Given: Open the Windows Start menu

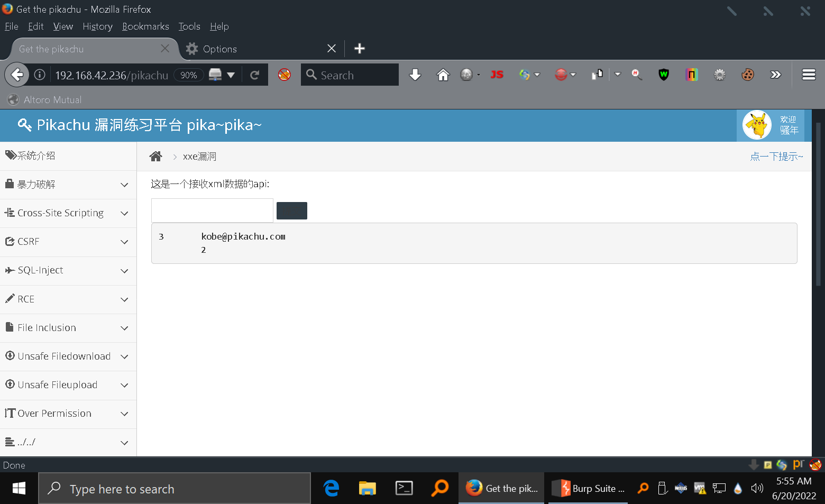Looking at the screenshot, I should [x=19, y=488].
